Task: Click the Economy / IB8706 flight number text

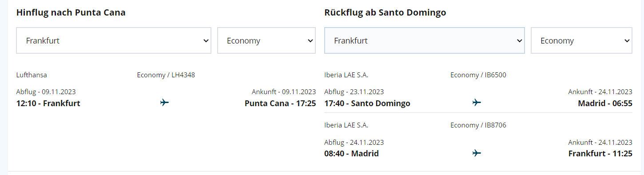Action: point(478,125)
